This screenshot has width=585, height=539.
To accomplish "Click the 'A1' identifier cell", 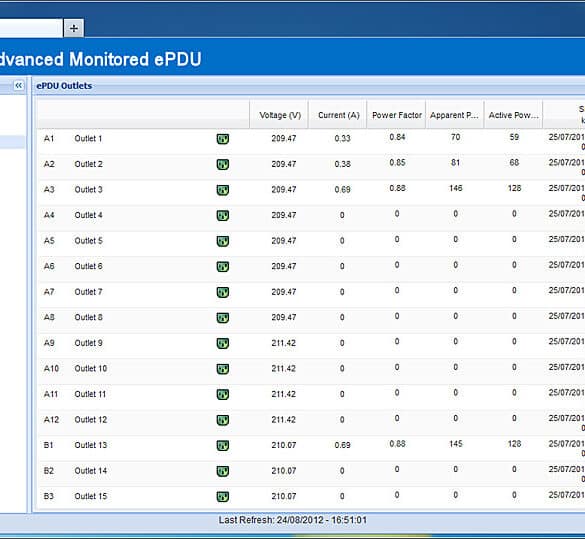I will pos(49,138).
